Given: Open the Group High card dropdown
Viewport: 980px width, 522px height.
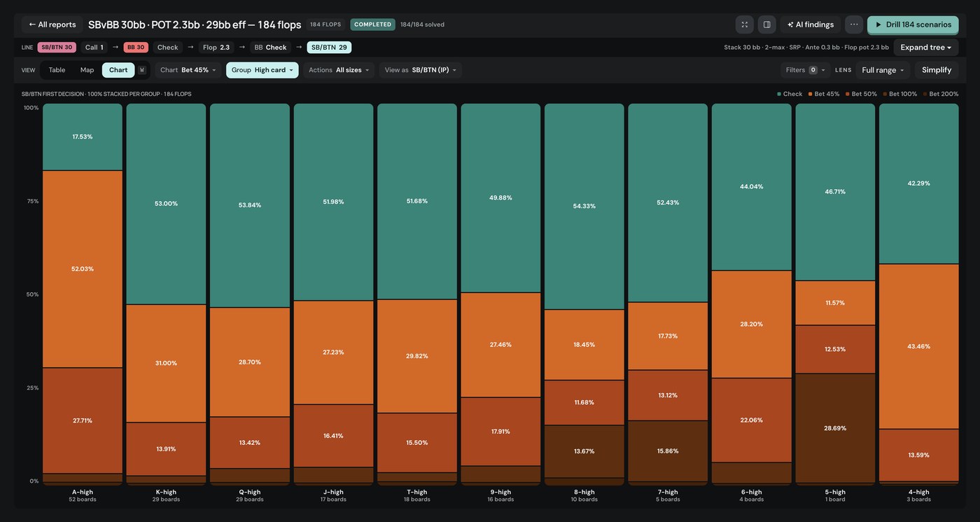Looking at the screenshot, I should click(262, 70).
